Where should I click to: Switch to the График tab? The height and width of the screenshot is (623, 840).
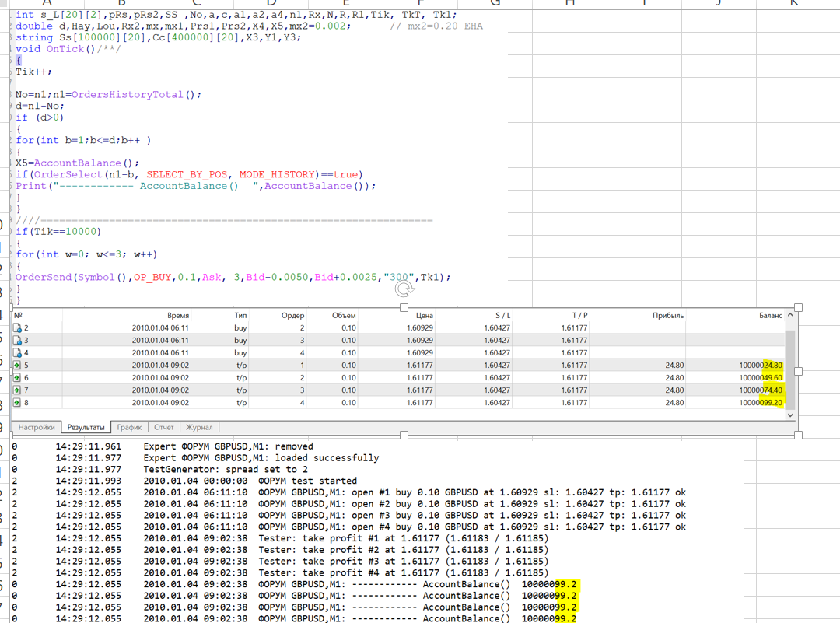click(129, 428)
